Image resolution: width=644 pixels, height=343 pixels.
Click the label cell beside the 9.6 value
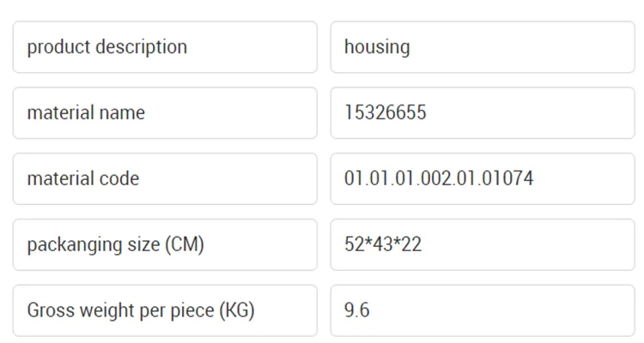point(164,310)
